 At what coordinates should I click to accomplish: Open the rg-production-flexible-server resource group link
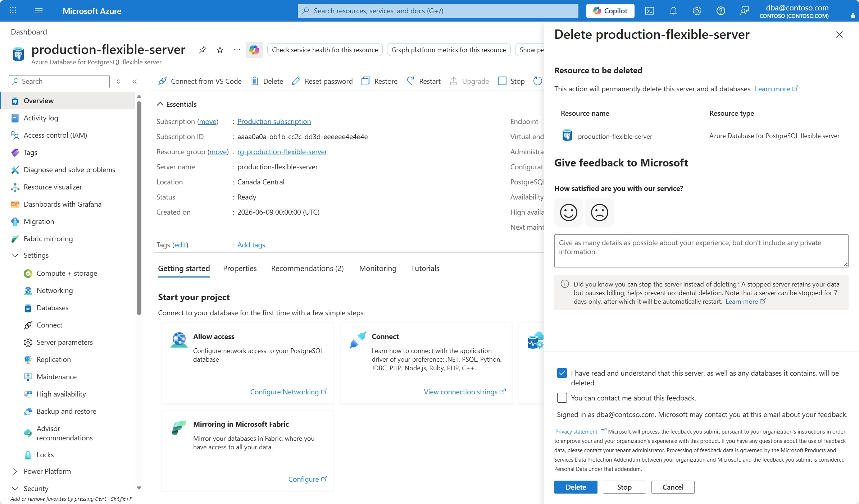click(x=282, y=152)
